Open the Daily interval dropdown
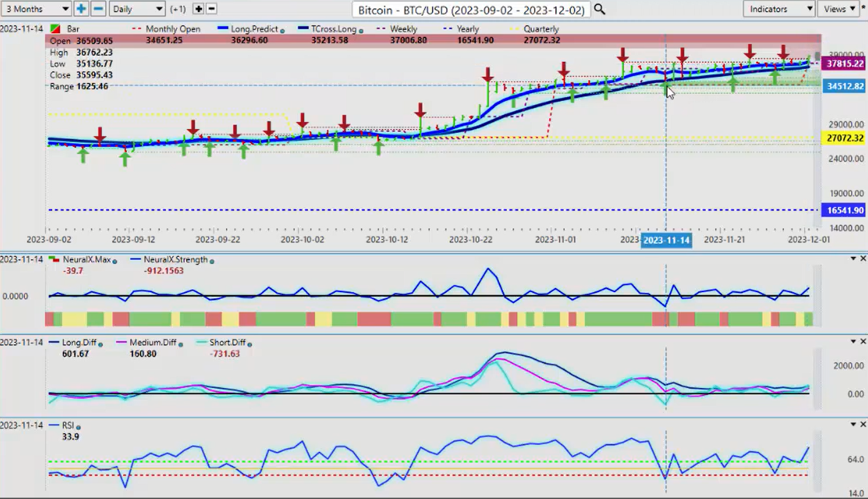This screenshot has height=499, width=868. 137,9
